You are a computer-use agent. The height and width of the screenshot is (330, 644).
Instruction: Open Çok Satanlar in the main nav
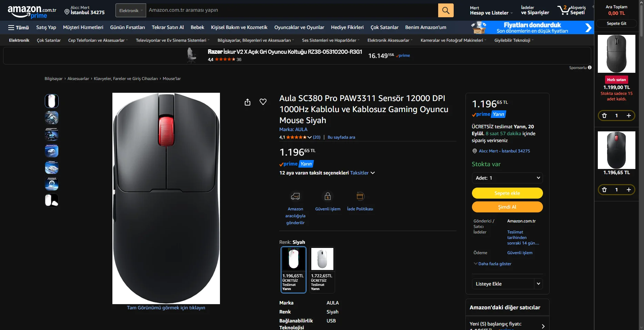[x=384, y=27]
